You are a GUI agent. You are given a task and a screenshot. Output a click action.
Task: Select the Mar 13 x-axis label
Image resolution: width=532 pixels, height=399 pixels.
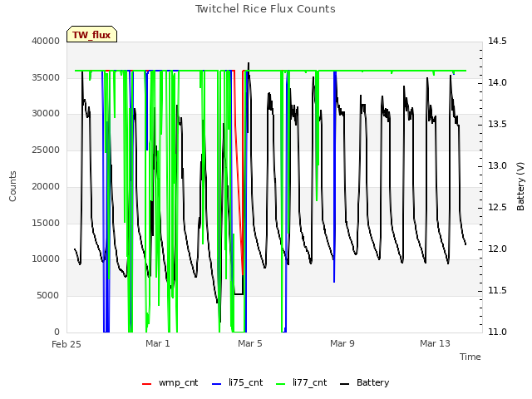coord(435,343)
